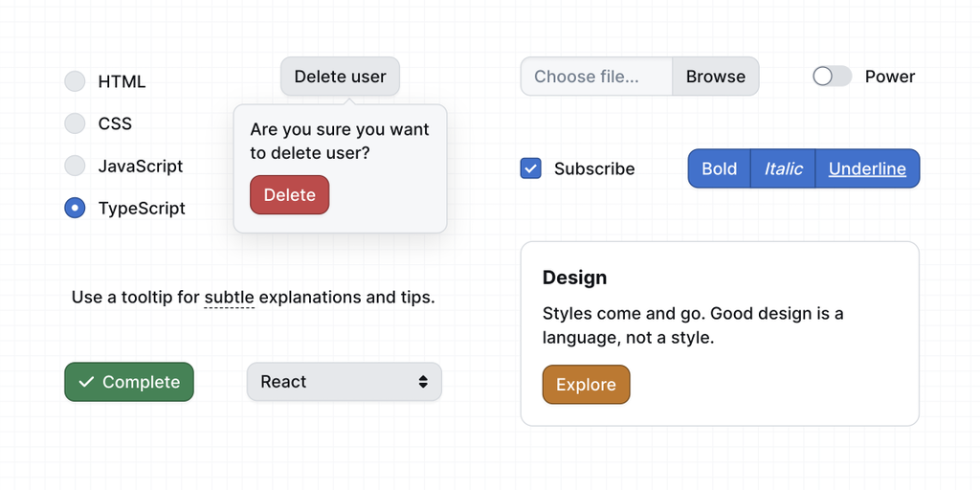980x490 pixels.
Task: Click the dotted-underlined word subtle
Action: point(230,298)
